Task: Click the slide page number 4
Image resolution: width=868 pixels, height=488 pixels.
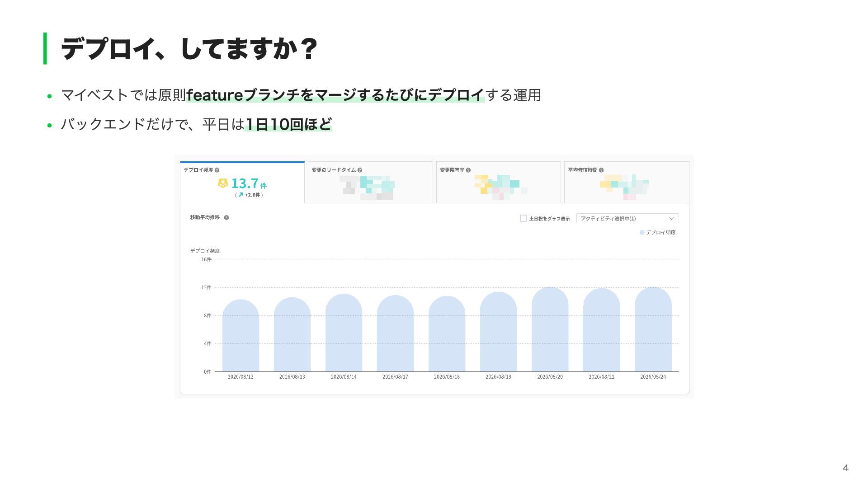Action: coord(845,468)
